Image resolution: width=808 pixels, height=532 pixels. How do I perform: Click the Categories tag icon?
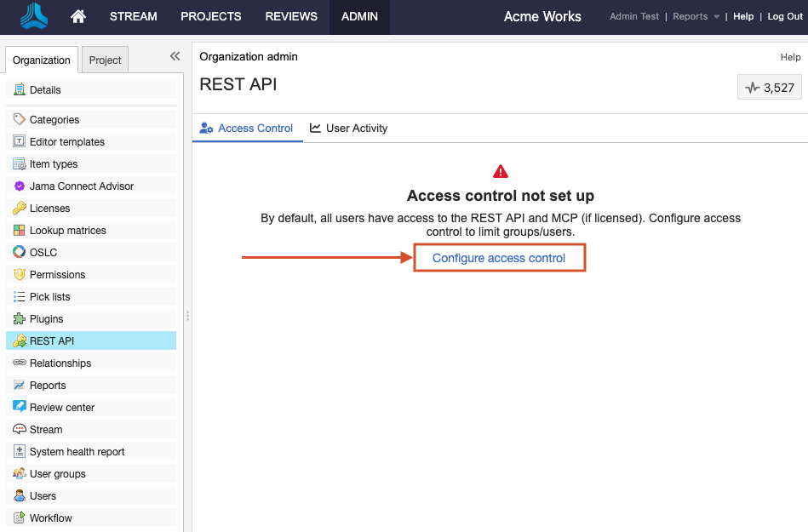pos(19,119)
